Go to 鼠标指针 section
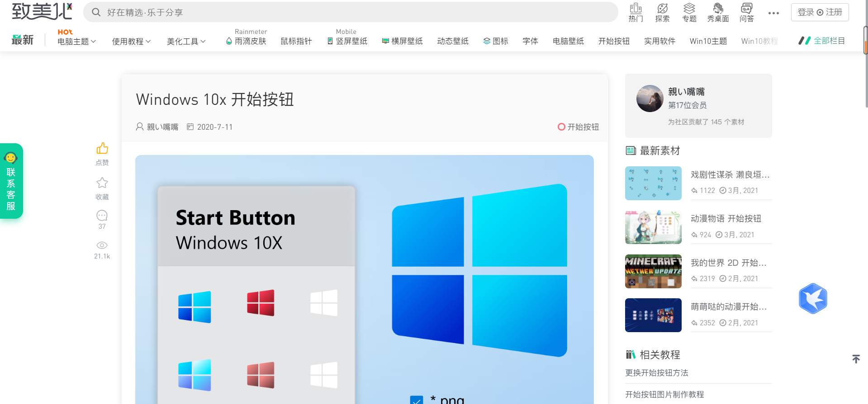The height and width of the screenshot is (404, 868). tap(296, 41)
